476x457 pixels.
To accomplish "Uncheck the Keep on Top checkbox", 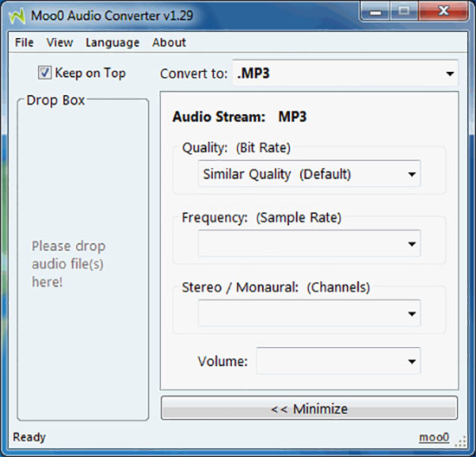I will (x=45, y=73).
